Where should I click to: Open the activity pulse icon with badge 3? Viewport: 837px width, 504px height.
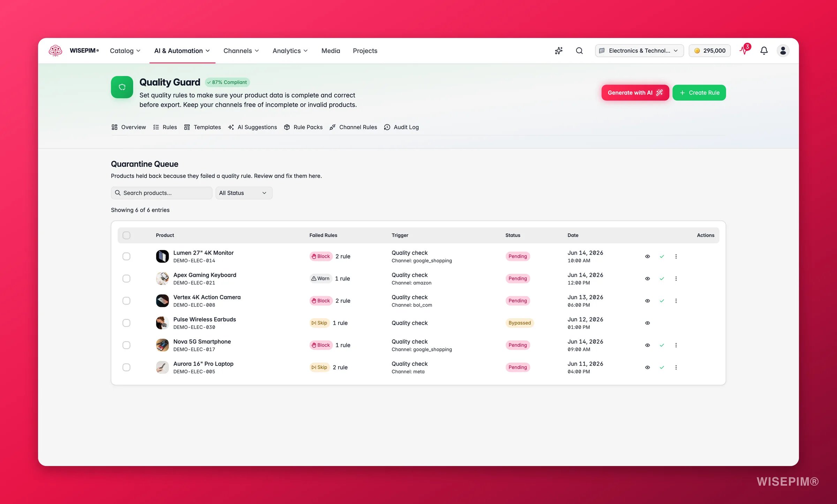point(744,50)
